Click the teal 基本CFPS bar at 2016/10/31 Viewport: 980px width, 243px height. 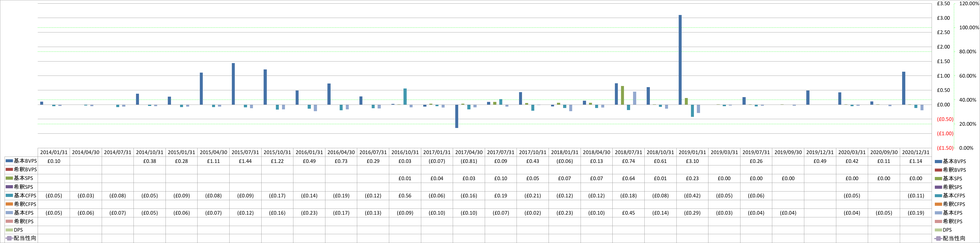tap(405, 97)
